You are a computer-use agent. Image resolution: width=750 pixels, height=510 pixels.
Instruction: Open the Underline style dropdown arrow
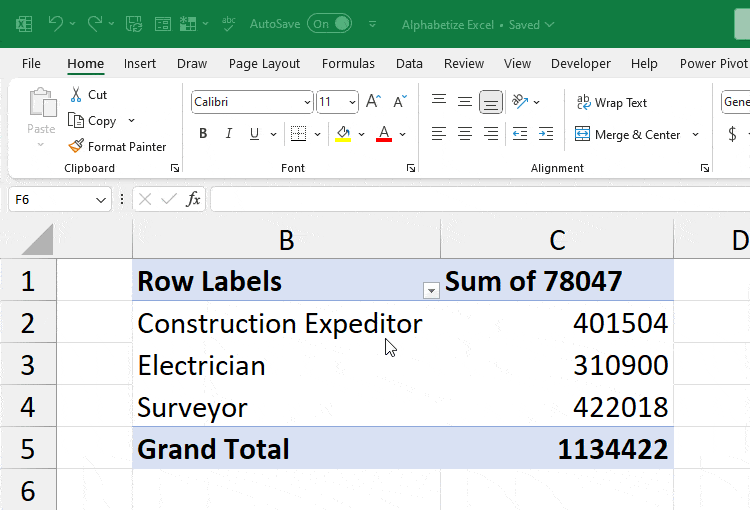(x=273, y=134)
